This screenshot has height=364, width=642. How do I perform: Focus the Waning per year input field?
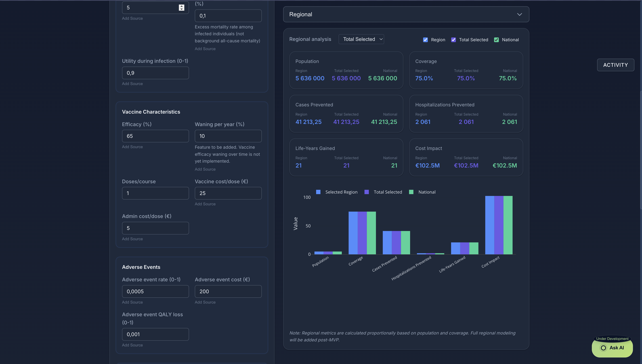228,136
